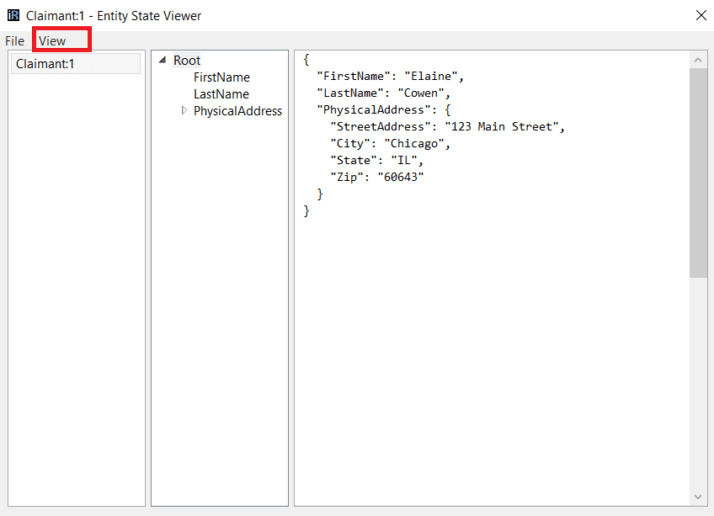Select the PhysicalAddress tree label

238,111
